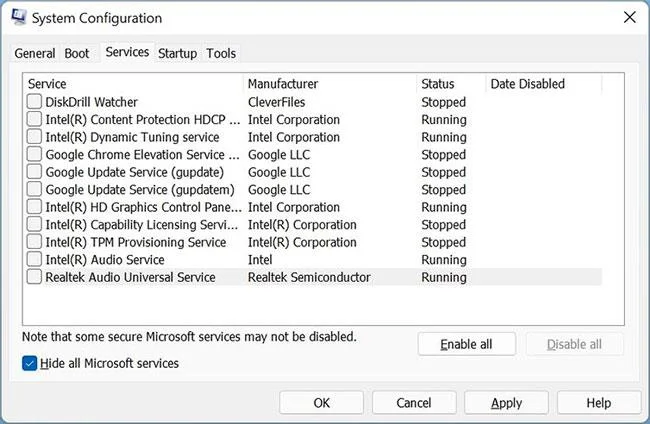Click Intel manufacturer of Intel(R) Audio Service
650x424 pixels.
click(x=260, y=259)
